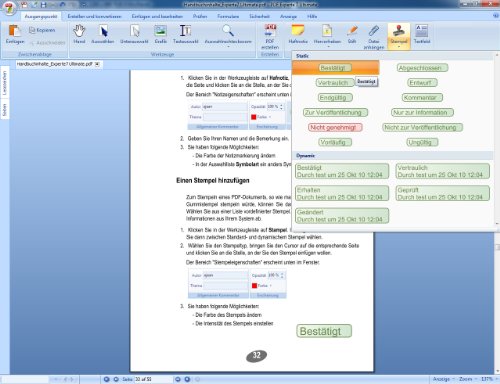
Task: Click the PDF erstellen icon
Action: [270, 36]
